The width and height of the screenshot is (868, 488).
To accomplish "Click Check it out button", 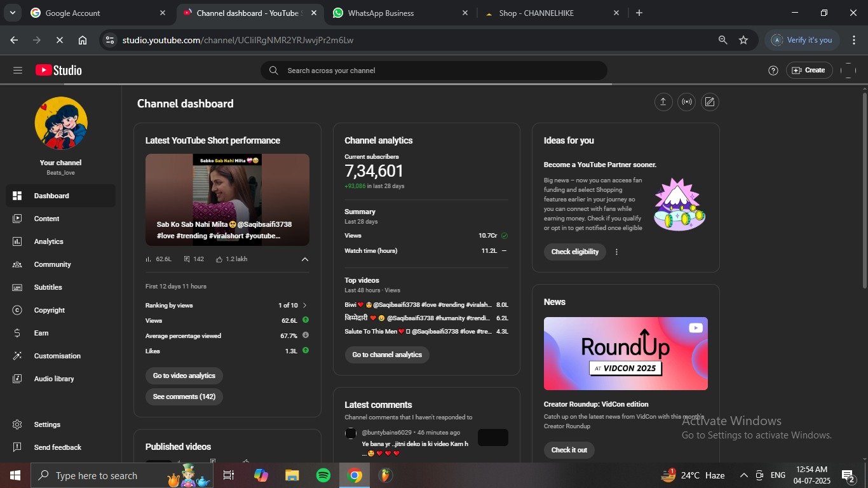I will click(x=569, y=450).
